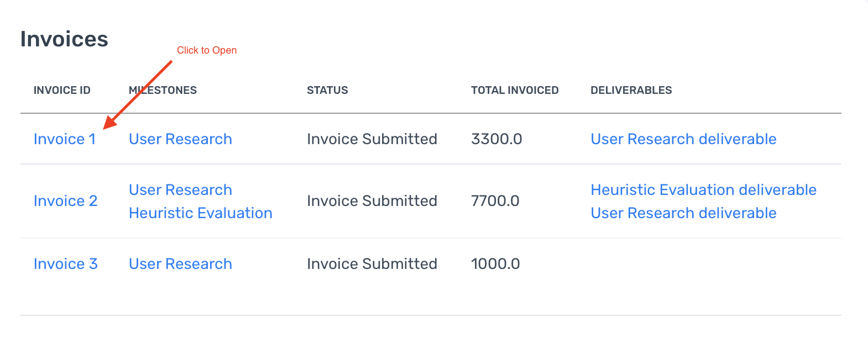The height and width of the screenshot is (338, 868).
Task: Open the Heuristic Evaluation deliverable link
Action: click(703, 190)
